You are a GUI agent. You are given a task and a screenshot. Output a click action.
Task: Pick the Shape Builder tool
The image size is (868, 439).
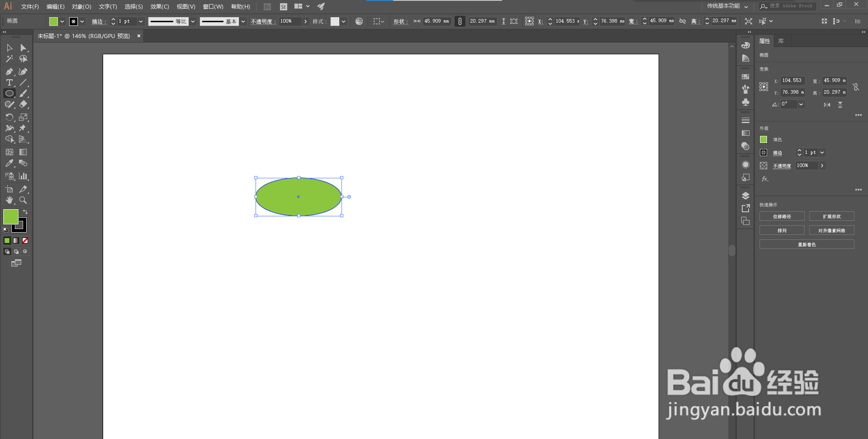pyautogui.click(x=9, y=139)
